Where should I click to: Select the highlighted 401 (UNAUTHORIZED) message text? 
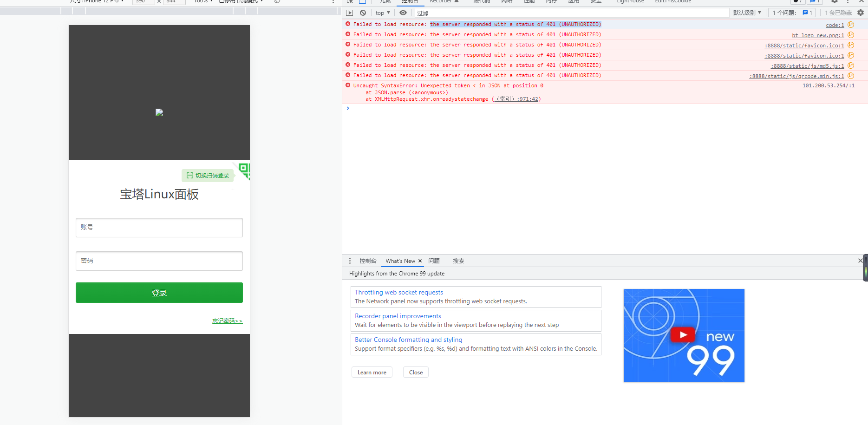click(x=516, y=24)
